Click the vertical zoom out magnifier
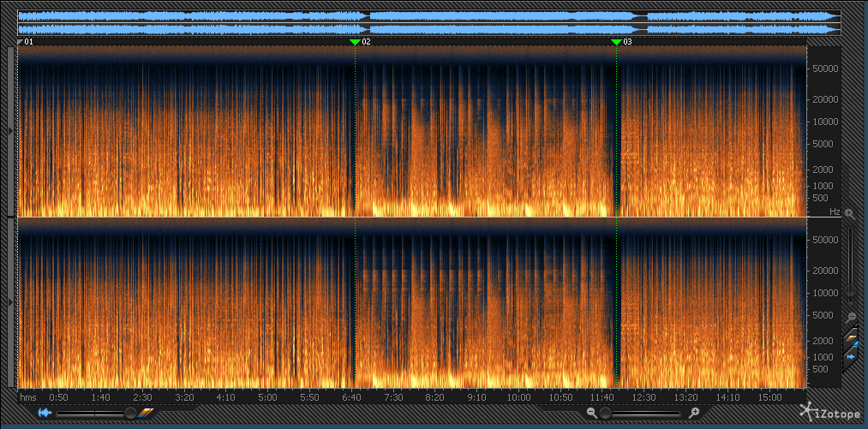 pyautogui.click(x=849, y=317)
